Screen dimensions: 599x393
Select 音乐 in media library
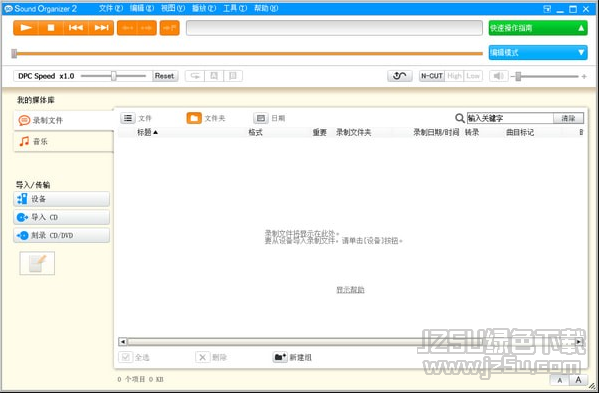pos(64,141)
